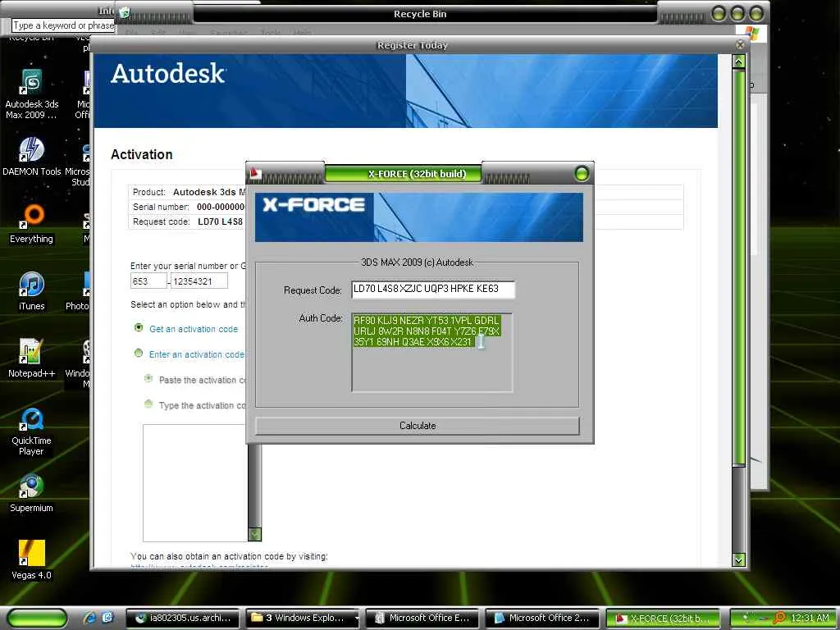This screenshot has height=630, width=840.
Task: Click the Register Today window scroll up arrow
Action: (x=739, y=62)
